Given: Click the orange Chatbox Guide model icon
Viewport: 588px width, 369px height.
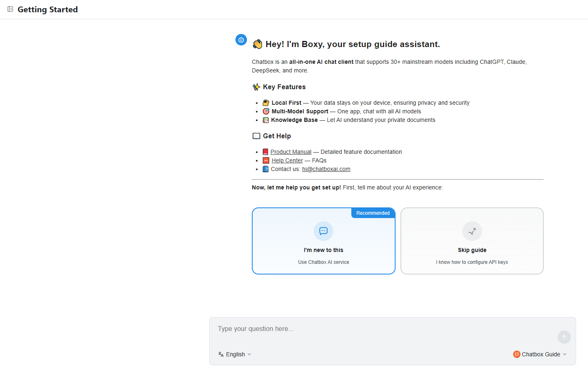Looking at the screenshot, I should click(x=517, y=354).
